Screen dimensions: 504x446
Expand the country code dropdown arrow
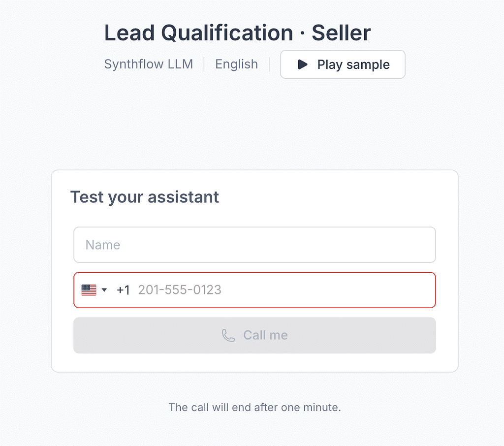pyautogui.click(x=104, y=290)
